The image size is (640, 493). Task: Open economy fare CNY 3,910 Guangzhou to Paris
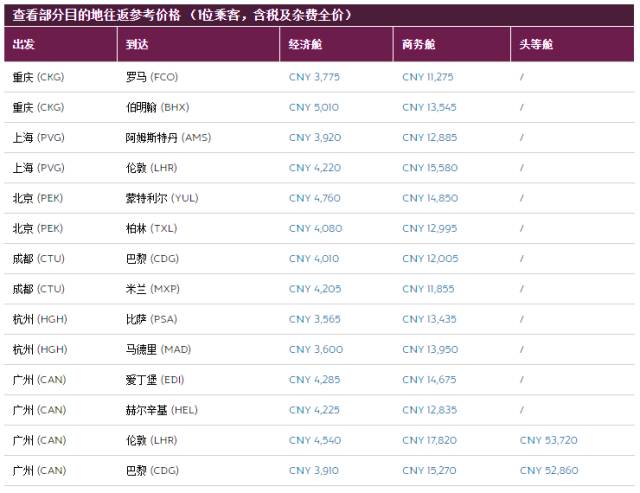click(x=313, y=471)
